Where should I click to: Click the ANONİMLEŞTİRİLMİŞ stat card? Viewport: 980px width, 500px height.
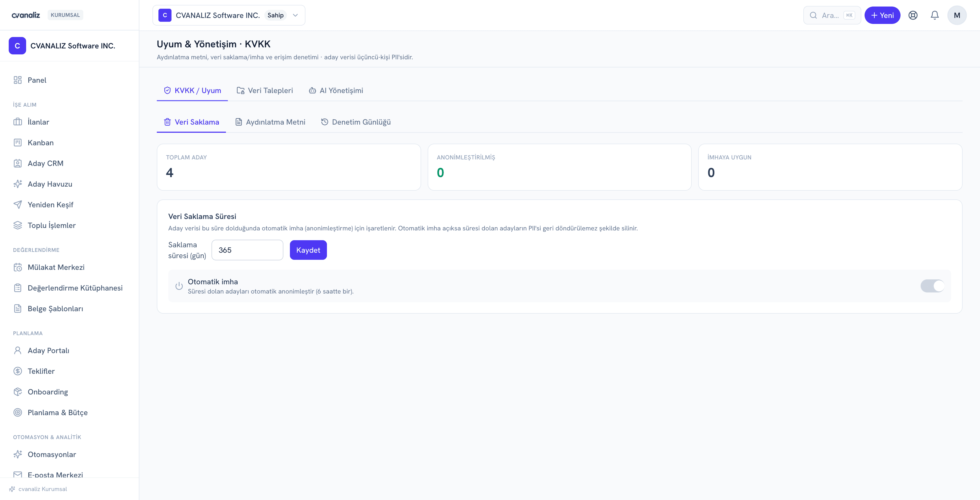pos(560,167)
